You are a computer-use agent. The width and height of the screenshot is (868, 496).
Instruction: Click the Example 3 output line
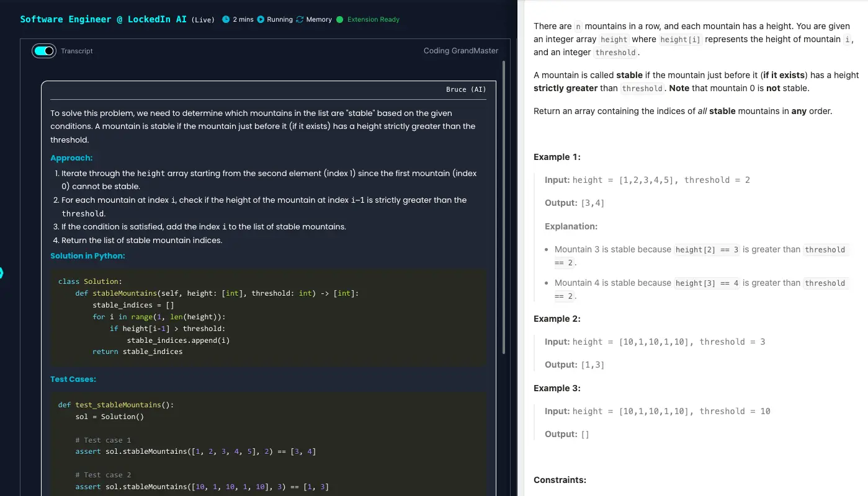(566, 434)
